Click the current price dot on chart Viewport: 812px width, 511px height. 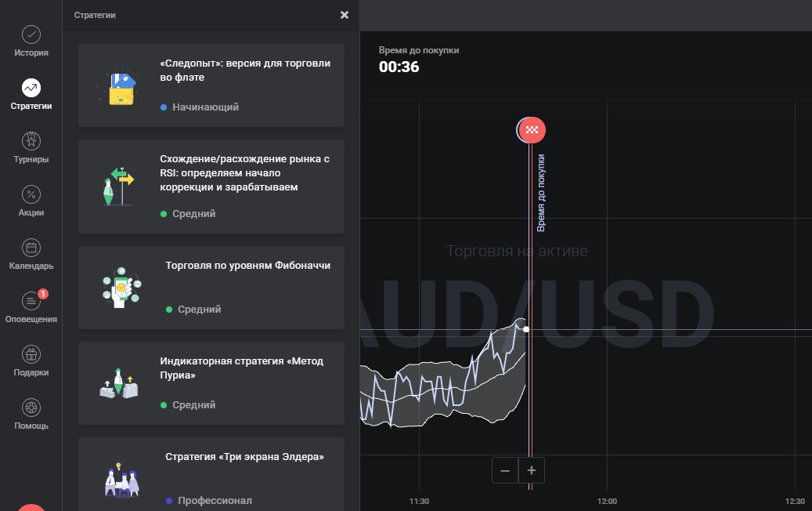click(526, 329)
